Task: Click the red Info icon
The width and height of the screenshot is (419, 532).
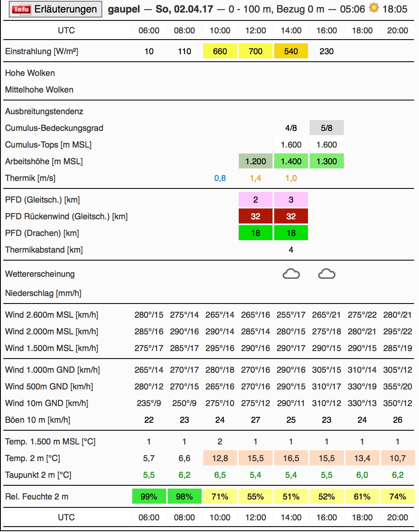Action: [x=21, y=9]
